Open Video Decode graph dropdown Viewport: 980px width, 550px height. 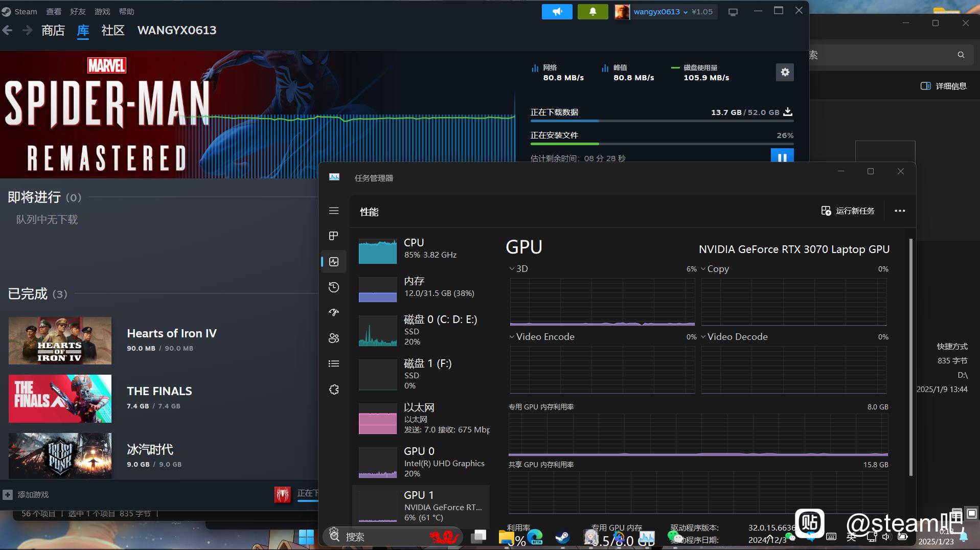tap(734, 337)
